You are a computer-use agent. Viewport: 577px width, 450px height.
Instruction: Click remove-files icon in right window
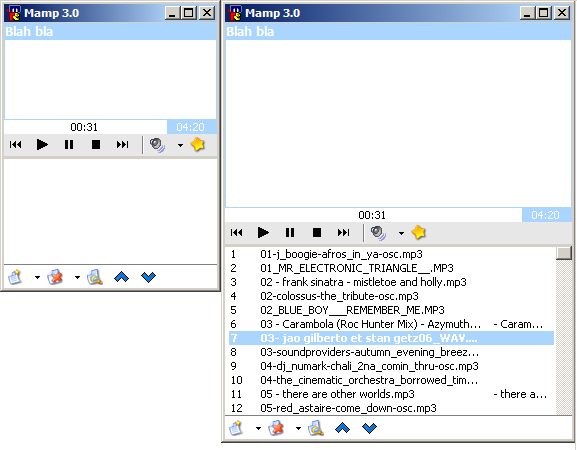tap(276, 428)
